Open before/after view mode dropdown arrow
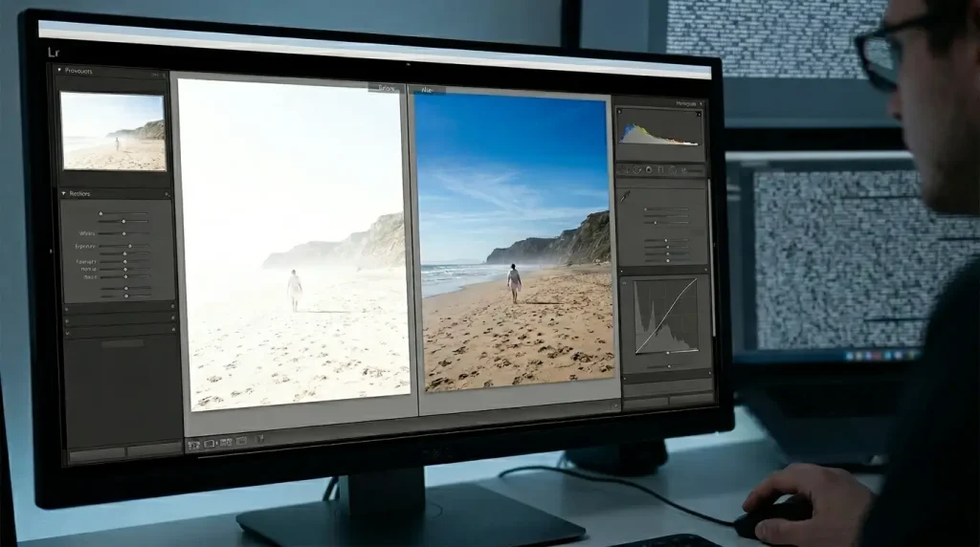Screen dimensions: 980x547 (x=217, y=444)
